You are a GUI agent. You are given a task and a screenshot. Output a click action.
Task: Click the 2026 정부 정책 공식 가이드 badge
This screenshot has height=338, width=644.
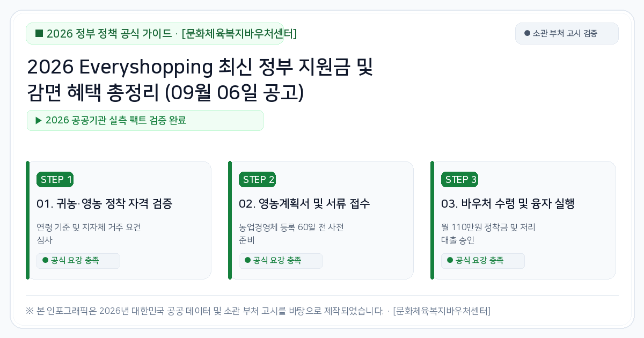tap(155, 34)
